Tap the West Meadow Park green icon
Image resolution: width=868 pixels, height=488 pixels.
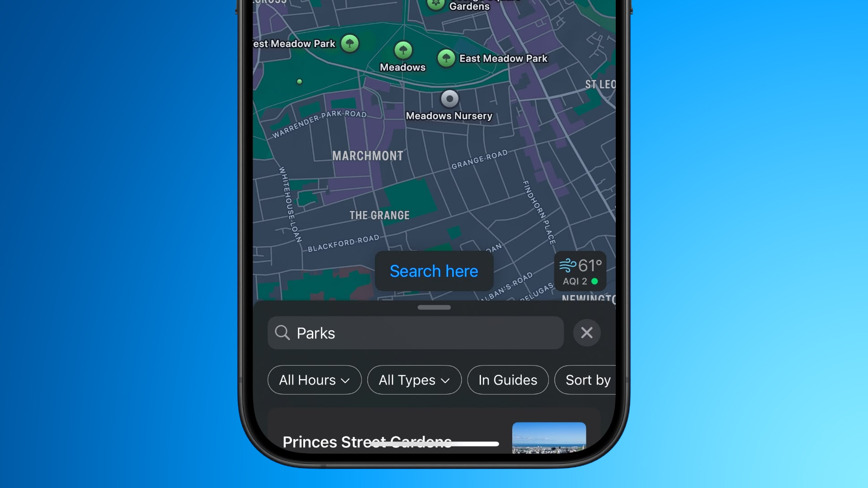(350, 43)
